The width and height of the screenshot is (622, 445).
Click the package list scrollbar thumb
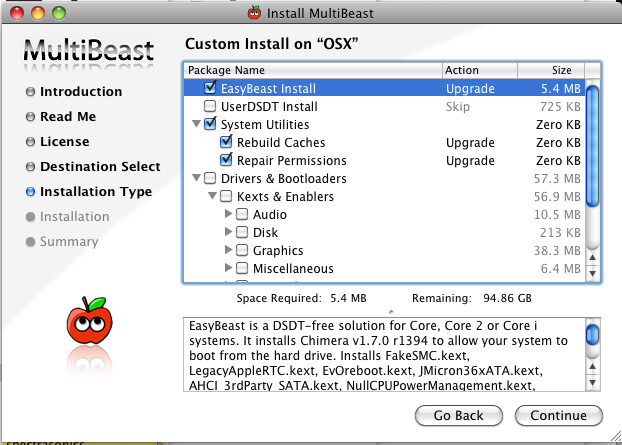pyautogui.click(x=593, y=146)
